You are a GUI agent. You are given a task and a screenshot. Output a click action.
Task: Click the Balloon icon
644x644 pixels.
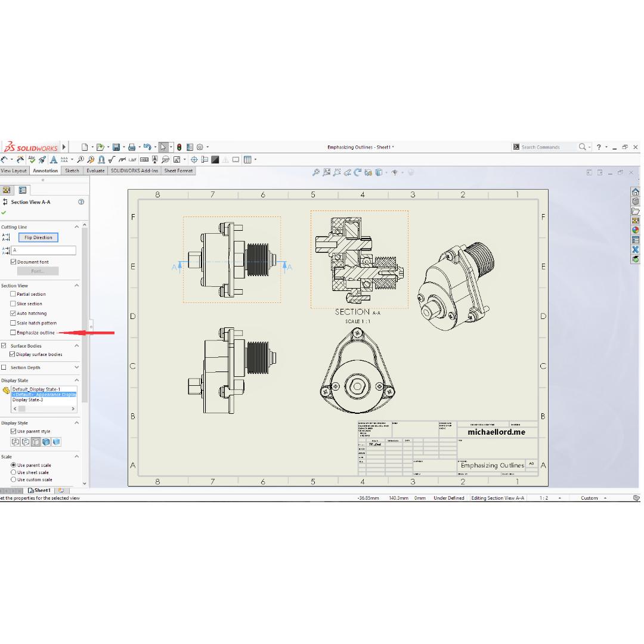(x=80, y=159)
